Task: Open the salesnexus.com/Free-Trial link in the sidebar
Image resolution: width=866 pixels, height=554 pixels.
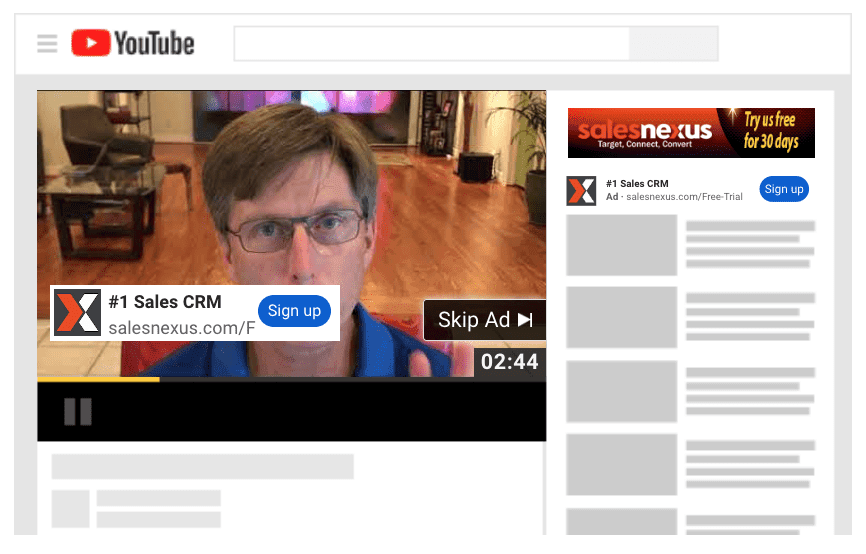Action: click(684, 197)
